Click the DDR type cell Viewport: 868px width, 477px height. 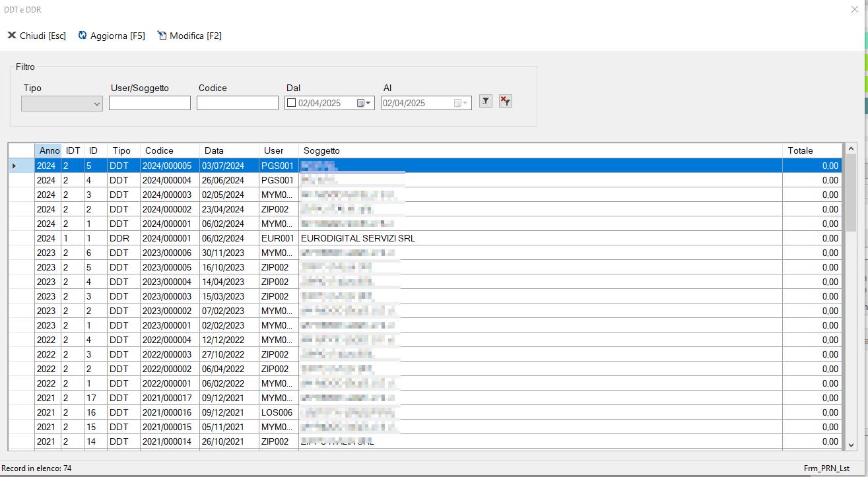[123, 238]
